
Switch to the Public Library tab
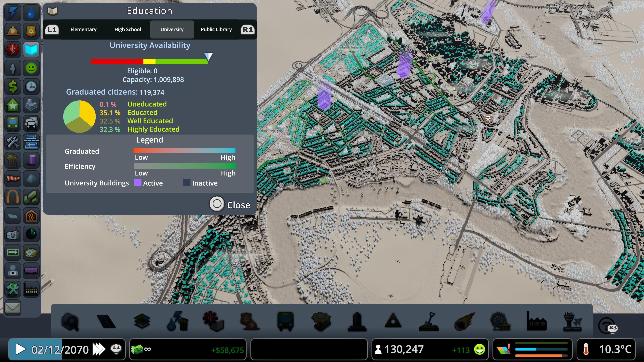(216, 29)
